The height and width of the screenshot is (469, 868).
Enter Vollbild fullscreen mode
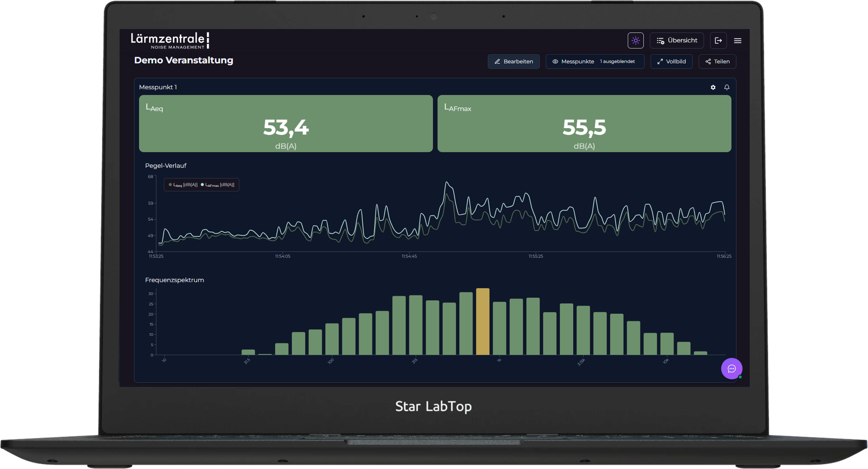(671, 61)
